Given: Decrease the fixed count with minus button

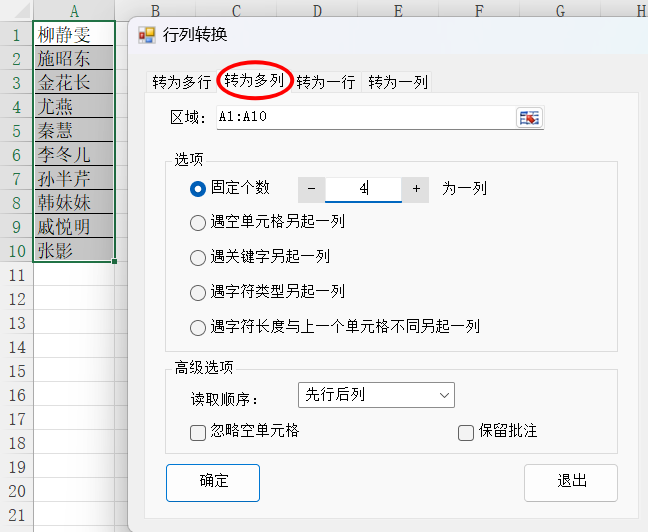Looking at the screenshot, I should [x=312, y=189].
